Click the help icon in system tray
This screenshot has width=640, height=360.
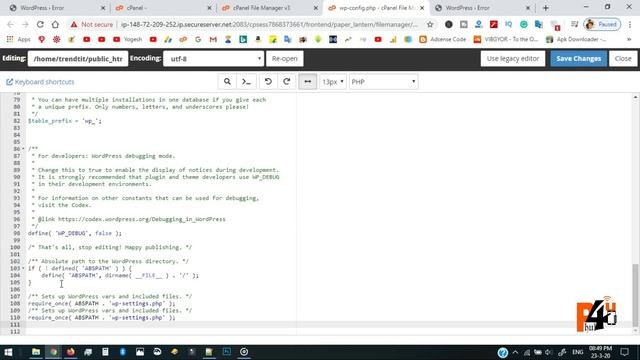[502, 352]
